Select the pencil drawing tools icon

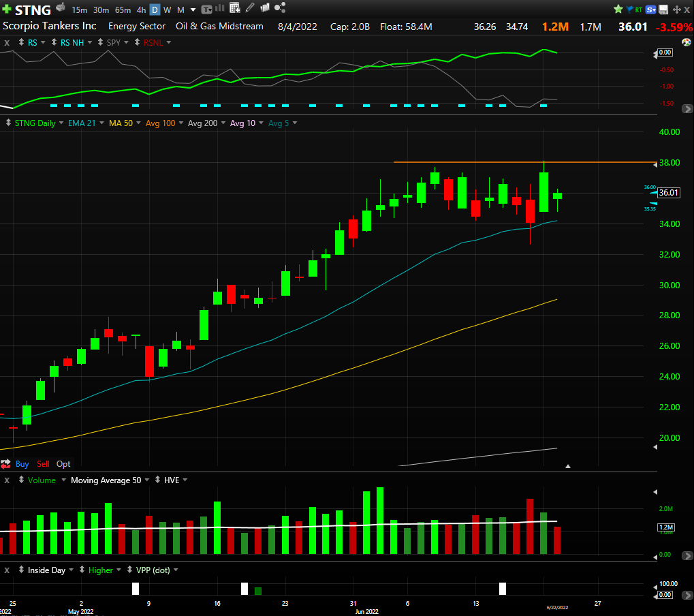(250, 7)
